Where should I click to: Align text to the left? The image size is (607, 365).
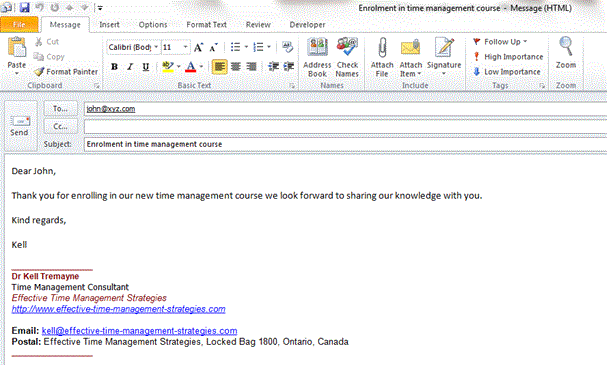point(220,67)
